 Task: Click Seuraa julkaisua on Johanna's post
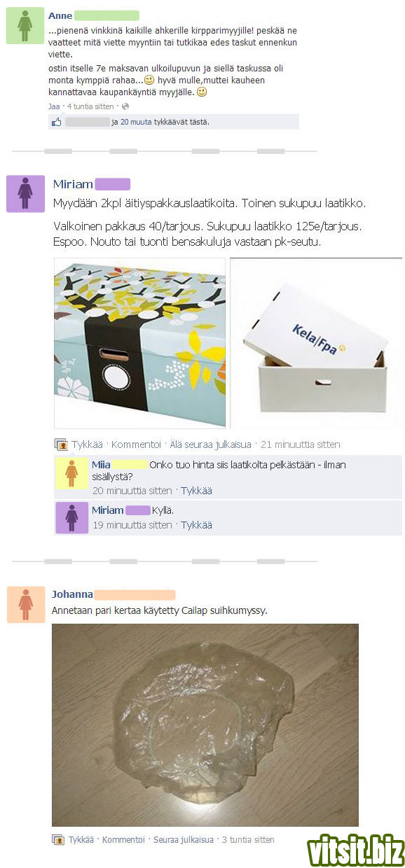(184, 840)
